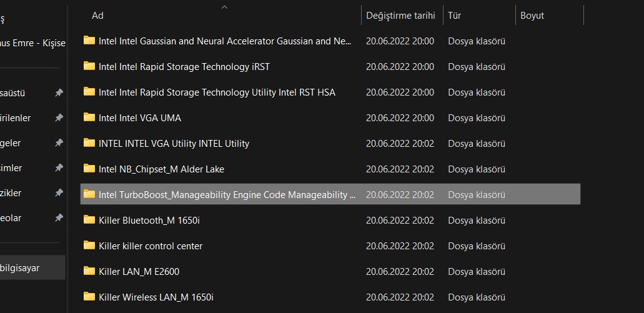This screenshot has width=644, height=313.
Task: Select Intel TurboBoost_Manageability Engine folder name
Action: coord(227,195)
